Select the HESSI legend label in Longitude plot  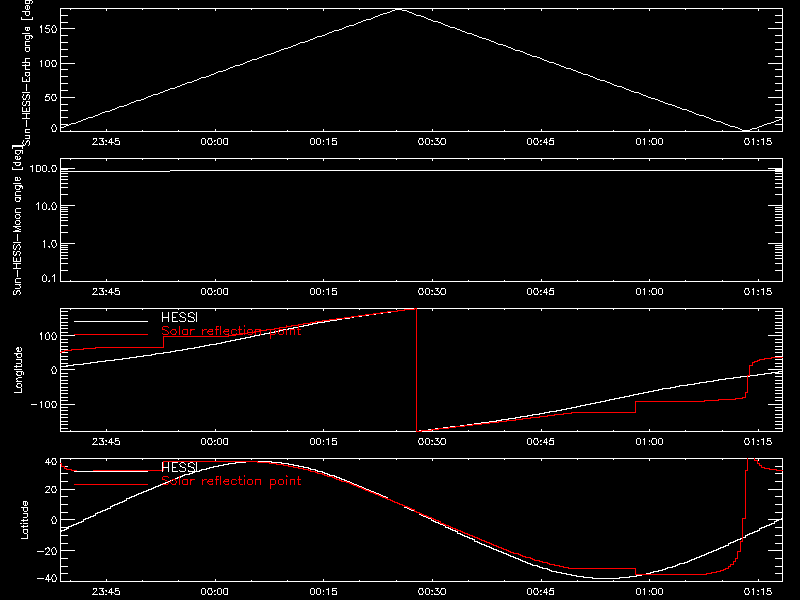click(179, 318)
